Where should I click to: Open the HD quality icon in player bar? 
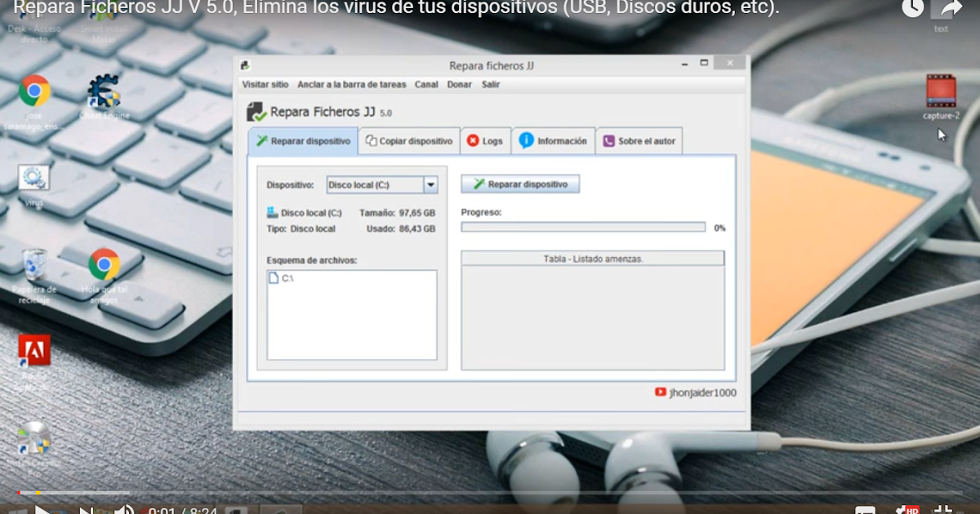tap(909, 508)
